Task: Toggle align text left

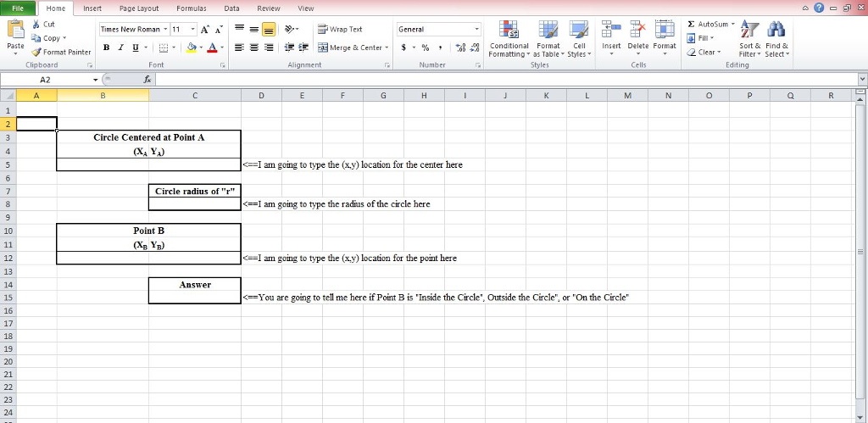Action: tap(239, 47)
